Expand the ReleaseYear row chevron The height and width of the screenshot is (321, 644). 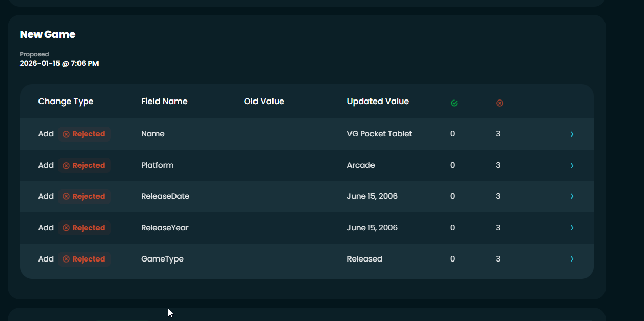tap(572, 228)
